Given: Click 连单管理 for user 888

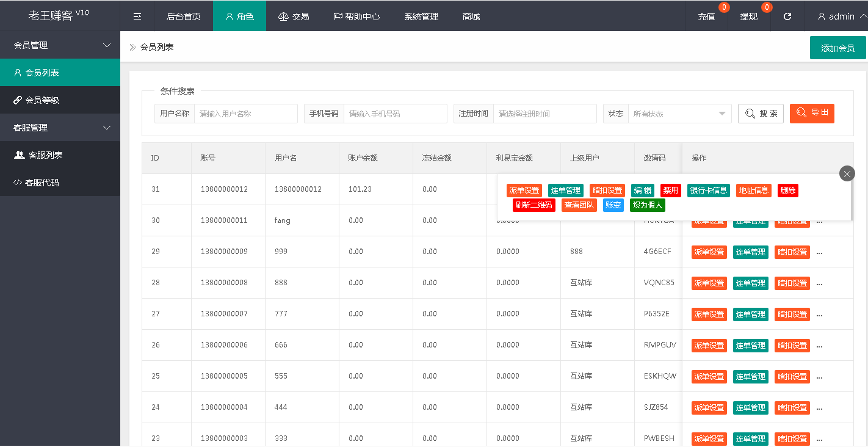Looking at the screenshot, I should tap(751, 283).
